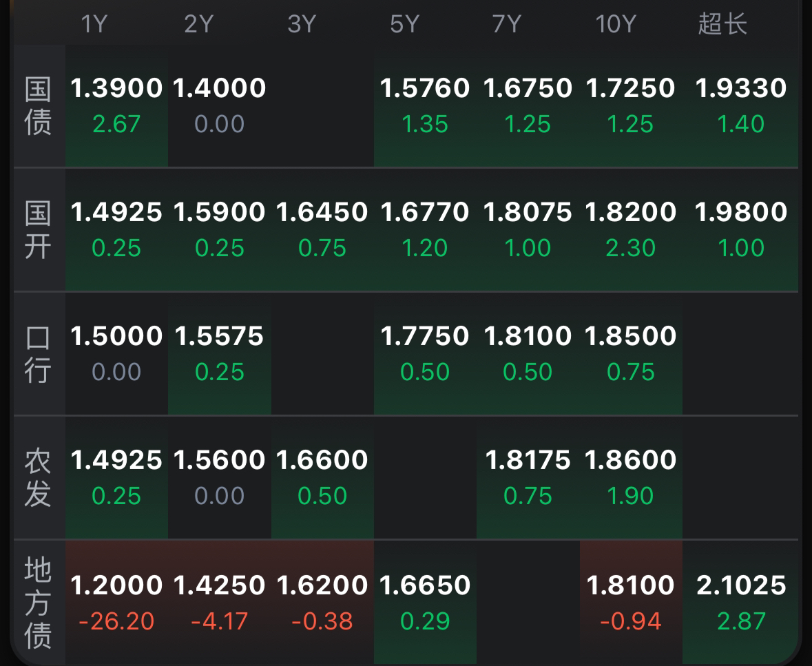This screenshot has width=812, height=666.
Task: Click the 国开 5Y yield 1.6770
Action: tap(425, 212)
